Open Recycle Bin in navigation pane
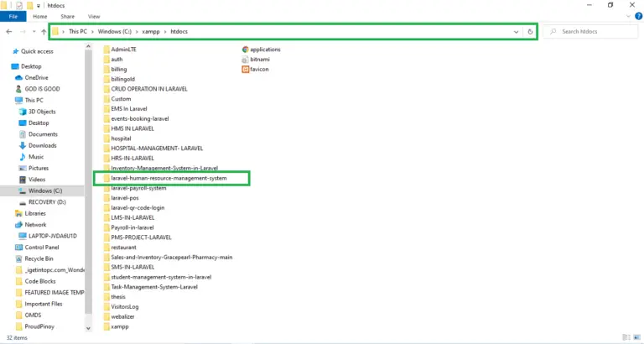Image resolution: width=644 pixels, height=344 pixels. click(34, 259)
